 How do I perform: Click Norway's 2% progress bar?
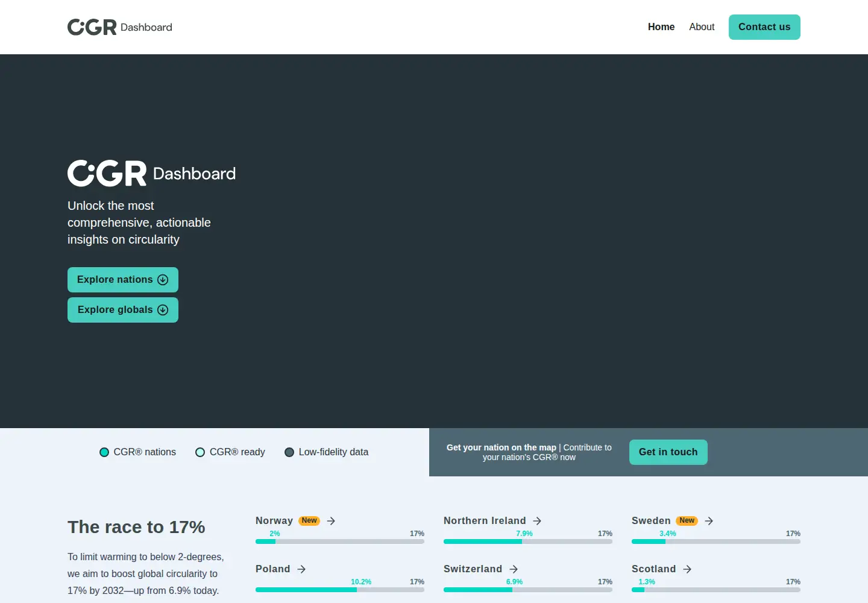pos(340,541)
